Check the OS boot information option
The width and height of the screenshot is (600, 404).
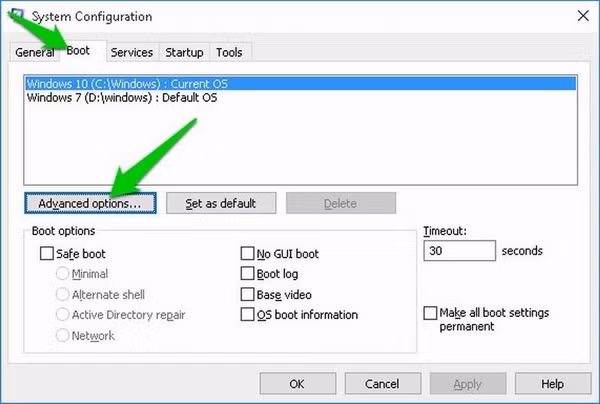[x=248, y=315]
